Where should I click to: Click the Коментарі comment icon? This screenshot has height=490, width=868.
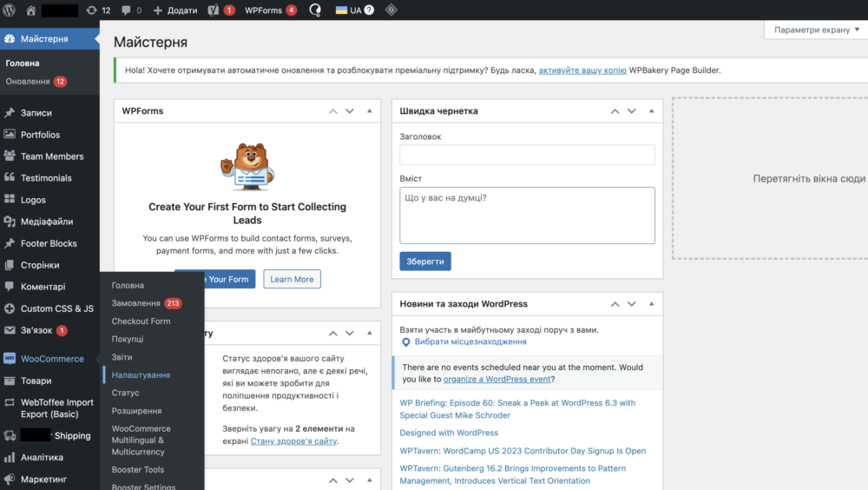(x=10, y=286)
